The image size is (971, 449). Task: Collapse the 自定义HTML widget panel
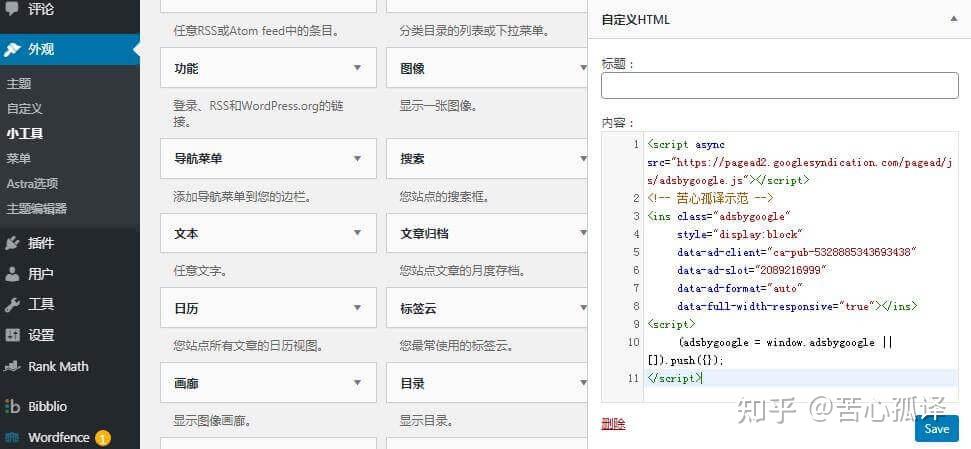[954, 19]
